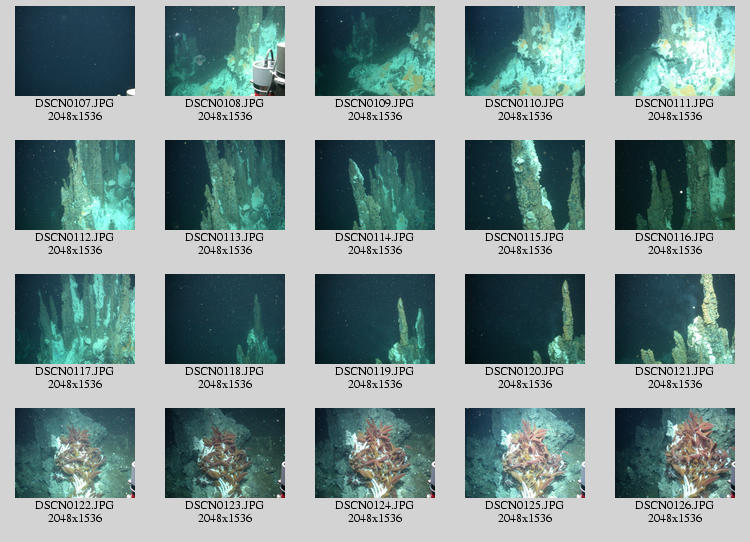Click the DSCN0119.JPG thumbnail

(x=375, y=319)
